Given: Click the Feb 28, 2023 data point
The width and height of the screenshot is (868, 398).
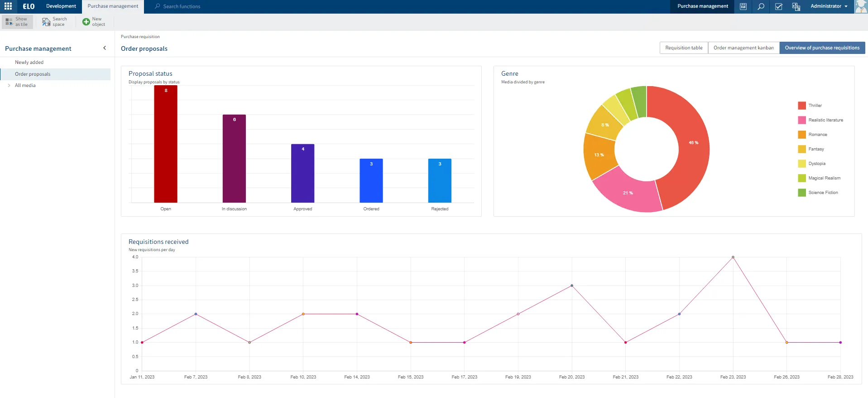Looking at the screenshot, I should tap(840, 342).
